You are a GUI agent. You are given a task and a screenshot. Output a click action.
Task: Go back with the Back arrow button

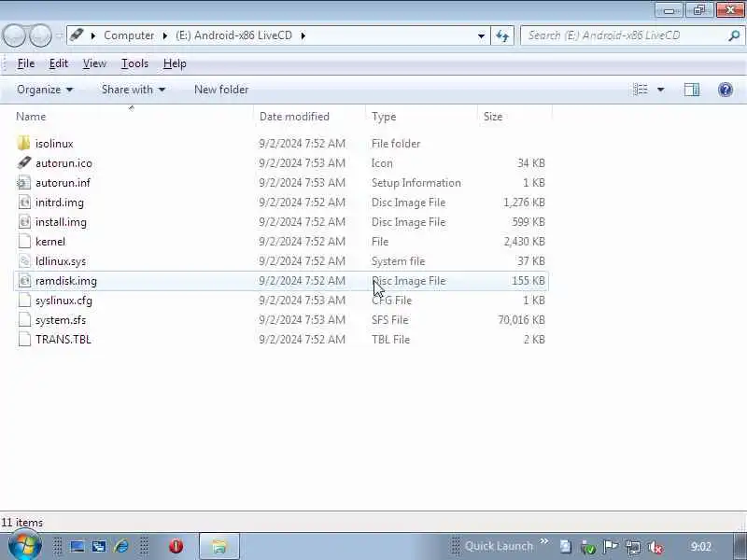pyautogui.click(x=14, y=35)
